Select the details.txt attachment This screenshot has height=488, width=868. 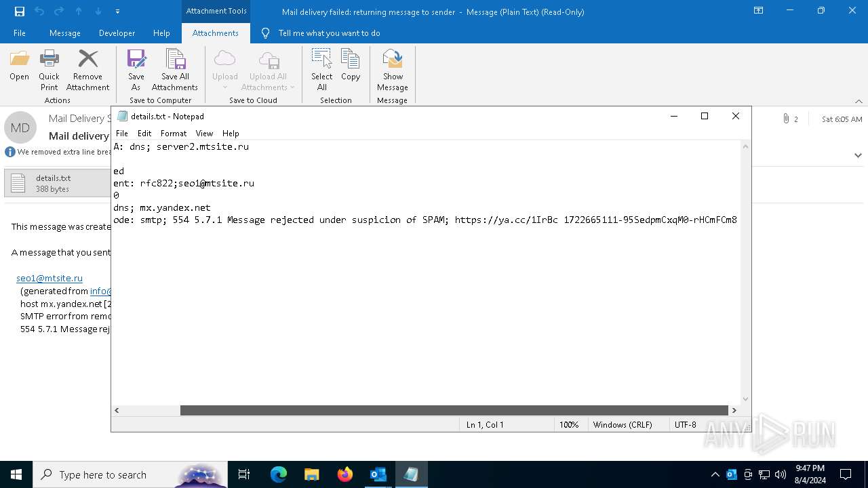tap(57, 183)
